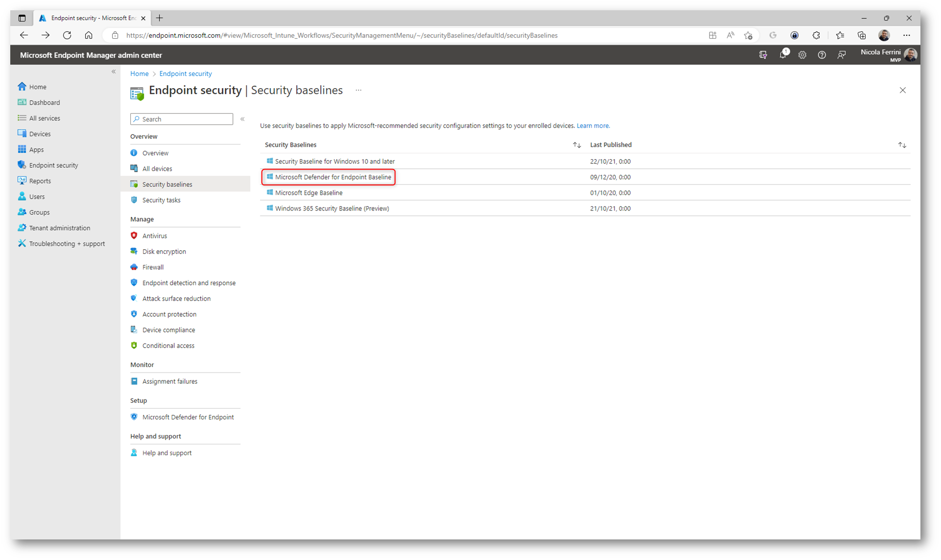The height and width of the screenshot is (560, 941).
Task: Open the notifications bell icon
Action: pos(783,55)
